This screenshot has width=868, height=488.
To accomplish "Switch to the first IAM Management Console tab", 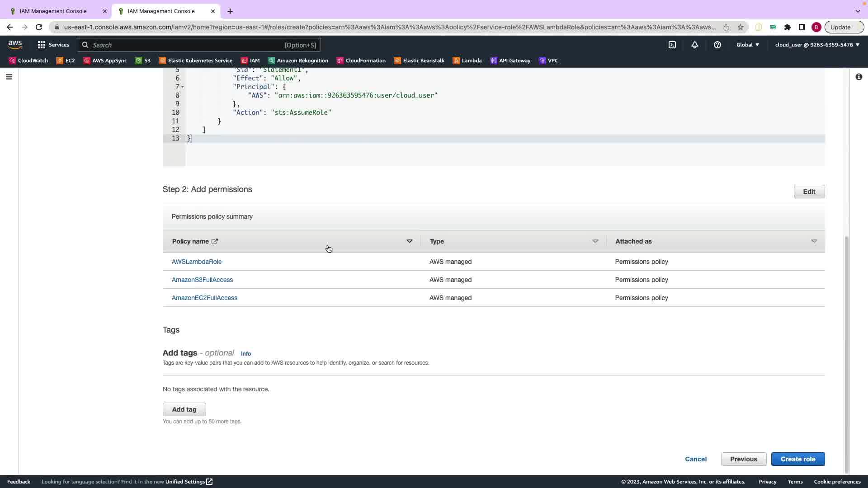I will pyautogui.click(x=53, y=11).
